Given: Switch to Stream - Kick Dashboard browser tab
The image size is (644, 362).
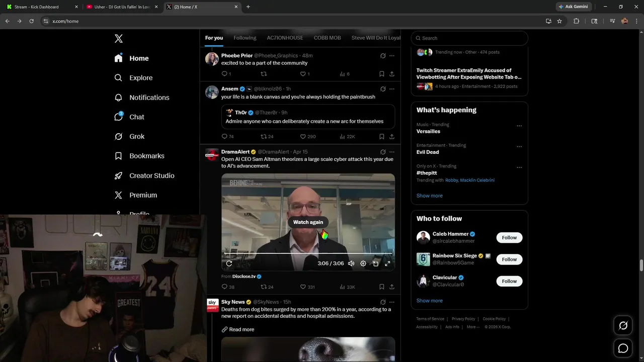Looking at the screenshot, I should 41,7.
